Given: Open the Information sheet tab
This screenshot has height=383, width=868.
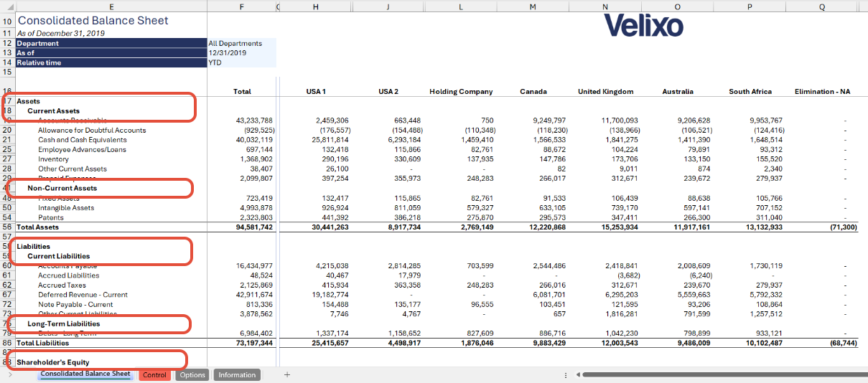Looking at the screenshot, I should pos(237,375).
